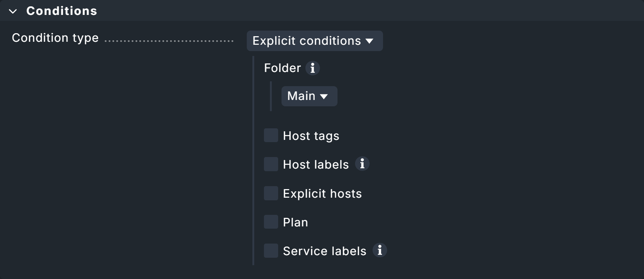644x279 pixels.
Task: Click the info icon beside Host labels
Action: [x=362, y=164]
